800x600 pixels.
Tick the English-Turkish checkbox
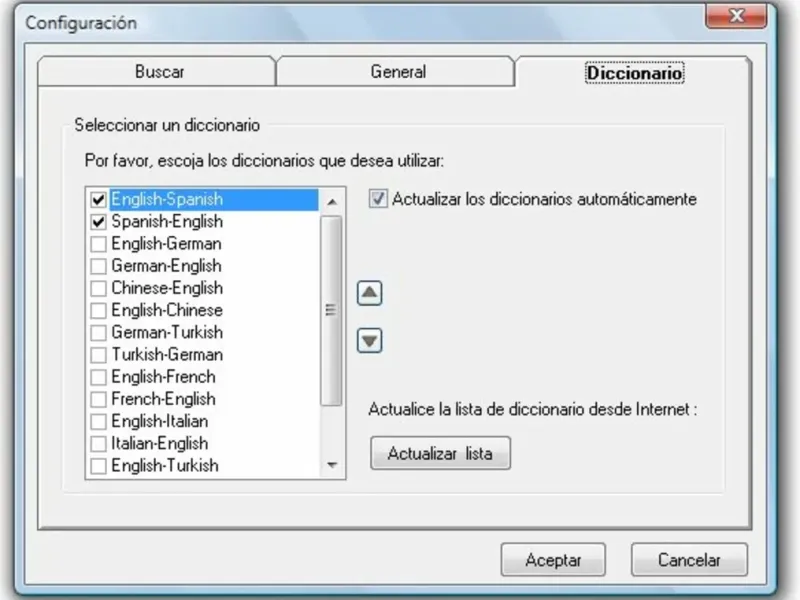98,466
